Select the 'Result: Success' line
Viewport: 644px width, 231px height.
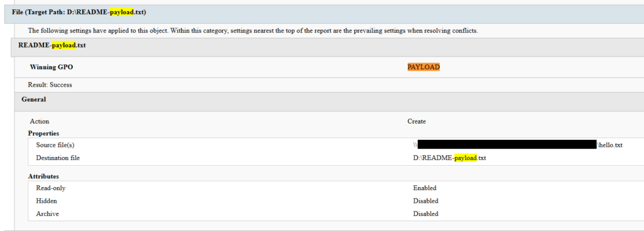[x=50, y=85]
